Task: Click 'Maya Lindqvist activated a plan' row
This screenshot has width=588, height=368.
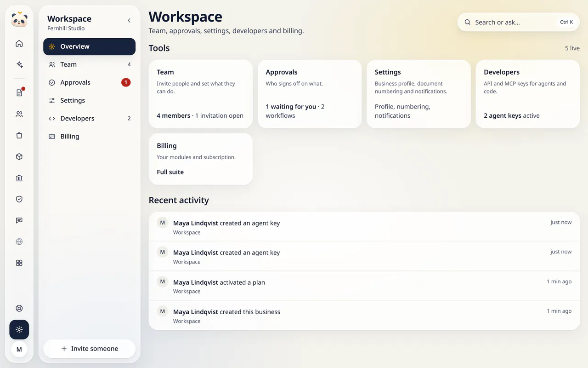Action: pos(364,286)
